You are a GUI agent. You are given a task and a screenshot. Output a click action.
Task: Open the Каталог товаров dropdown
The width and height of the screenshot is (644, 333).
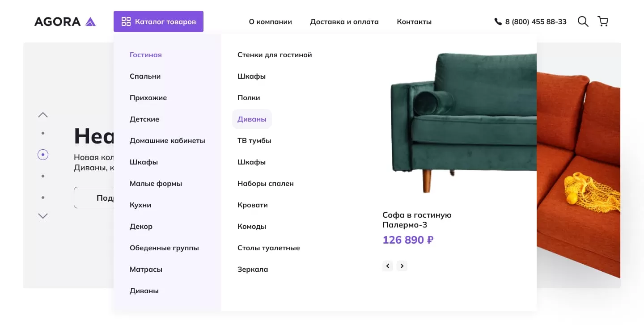[x=158, y=21]
